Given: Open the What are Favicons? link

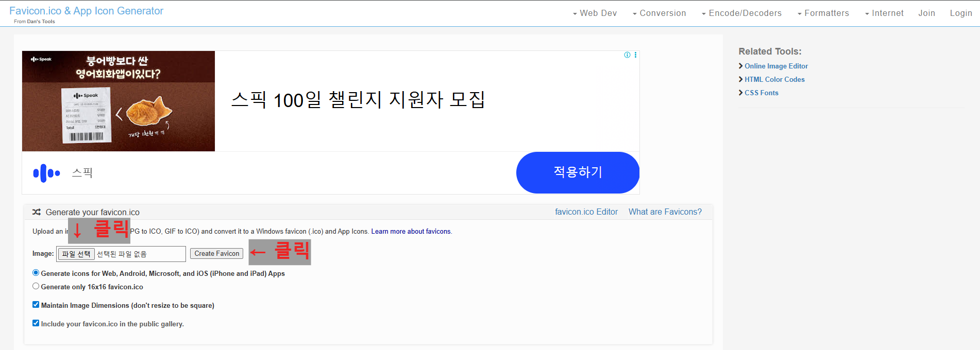Looking at the screenshot, I should 665,212.
